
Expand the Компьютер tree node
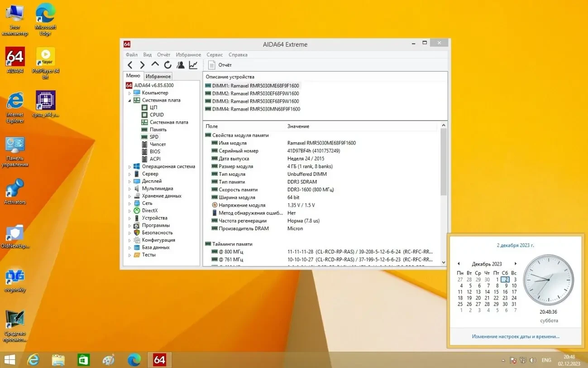point(129,93)
